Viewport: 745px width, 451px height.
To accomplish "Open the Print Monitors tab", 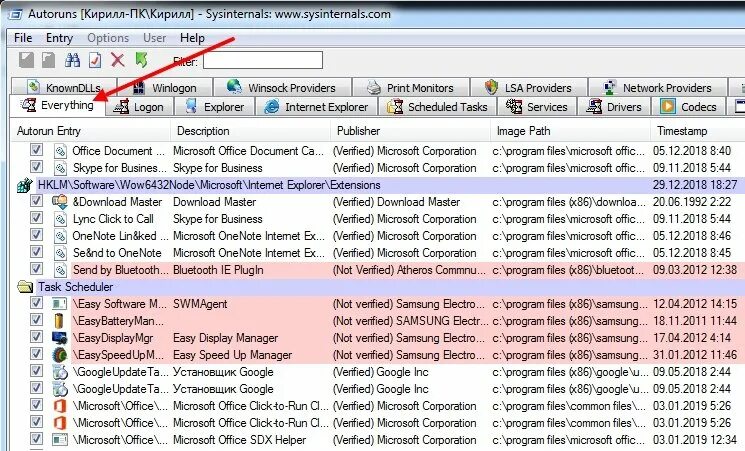I will point(411,88).
